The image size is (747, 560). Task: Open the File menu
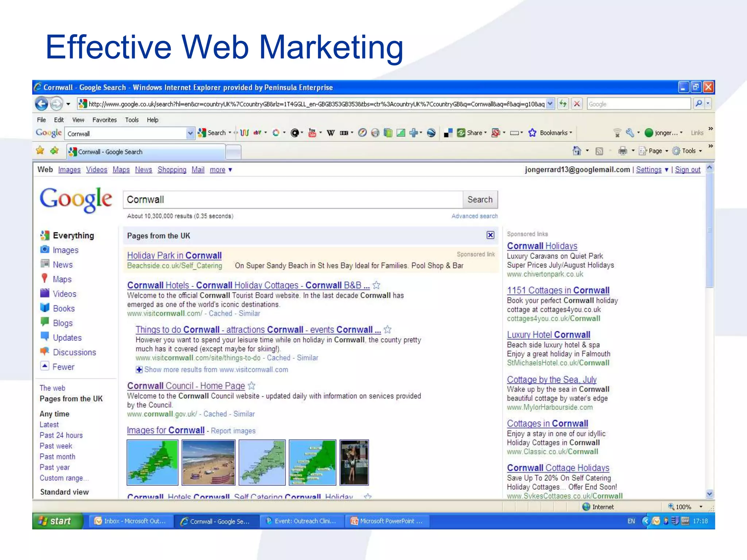41,120
